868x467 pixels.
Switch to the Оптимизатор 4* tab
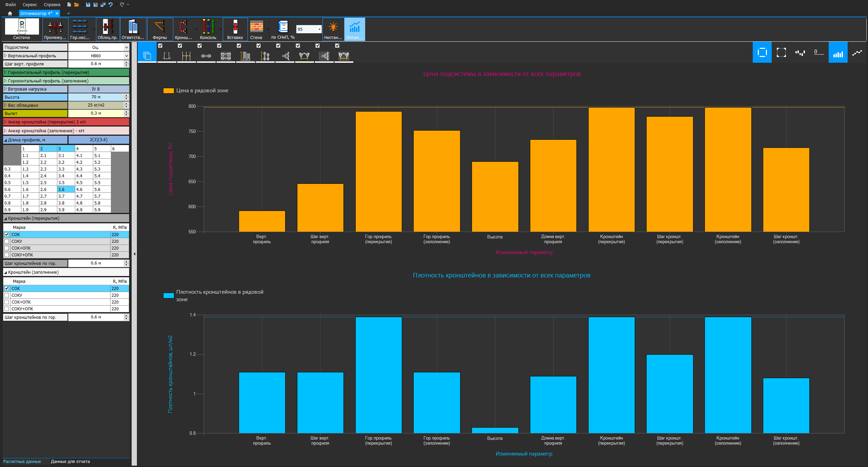pyautogui.click(x=36, y=14)
